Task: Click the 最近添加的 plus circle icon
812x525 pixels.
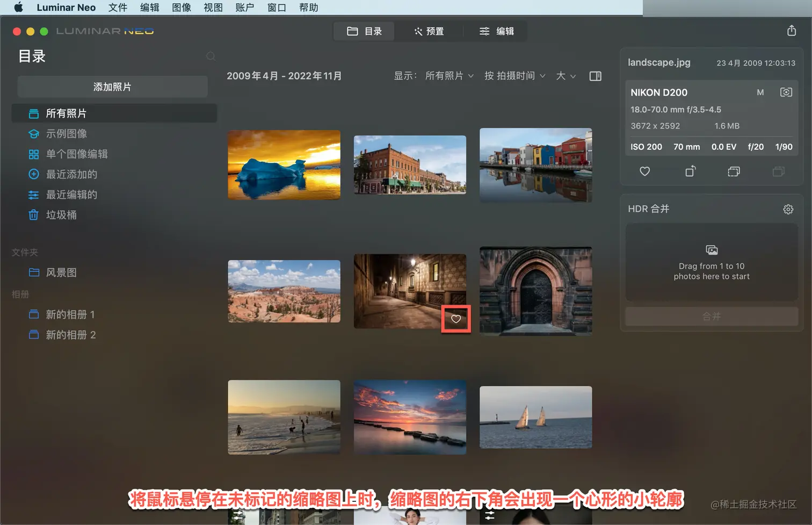Action: pos(34,174)
